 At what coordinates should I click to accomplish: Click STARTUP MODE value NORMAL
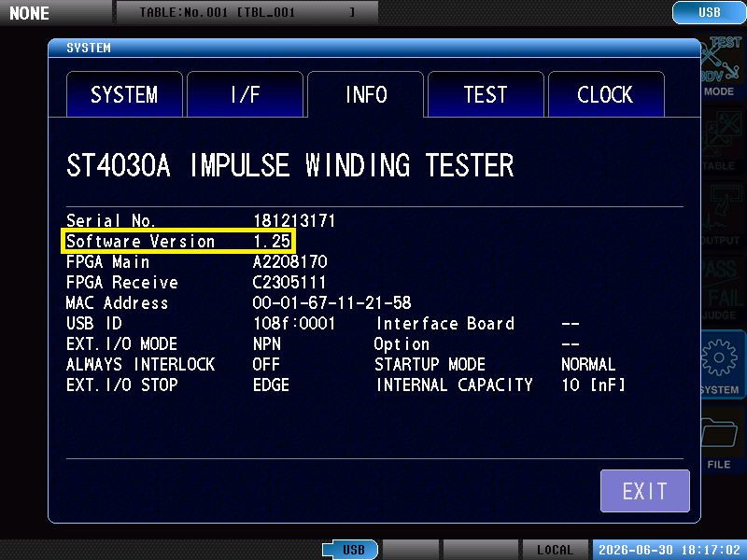588,364
